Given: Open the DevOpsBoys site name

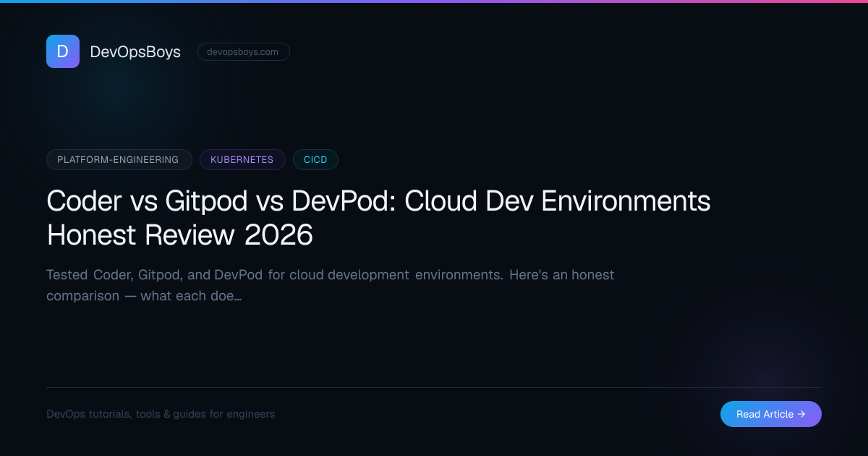Looking at the screenshot, I should [x=135, y=52].
